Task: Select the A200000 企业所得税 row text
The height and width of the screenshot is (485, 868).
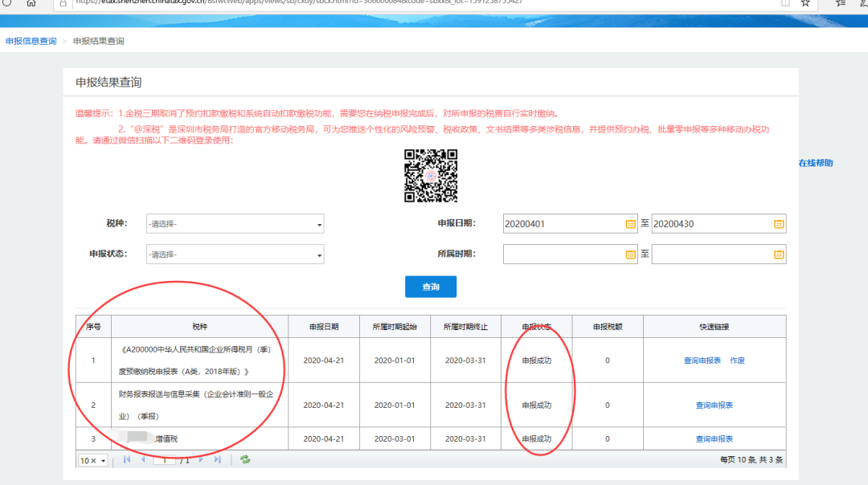Action: 195,361
